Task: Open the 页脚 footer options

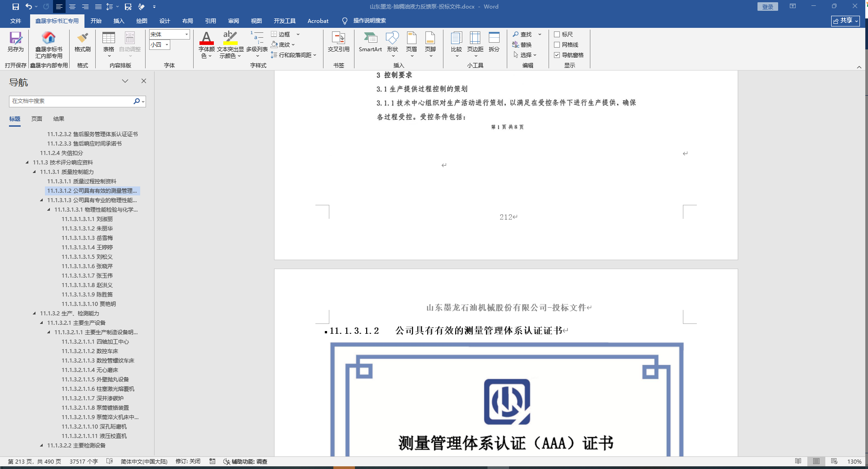Action: [430, 44]
